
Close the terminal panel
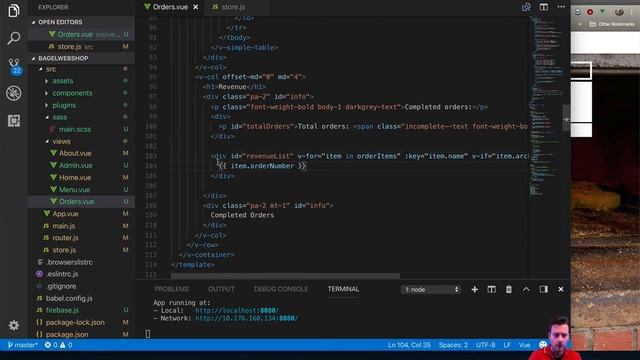(561, 289)
